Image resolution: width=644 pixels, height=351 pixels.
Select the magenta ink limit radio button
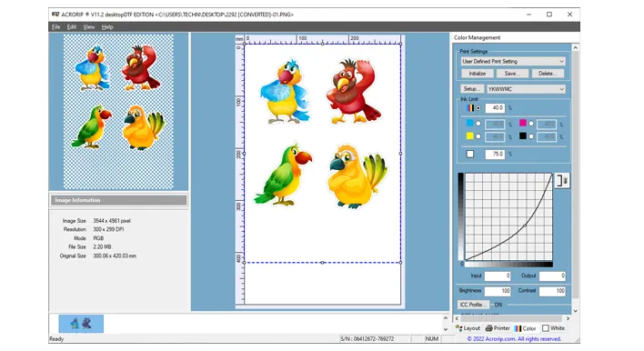pyautogui.click(x=531, y=124)
